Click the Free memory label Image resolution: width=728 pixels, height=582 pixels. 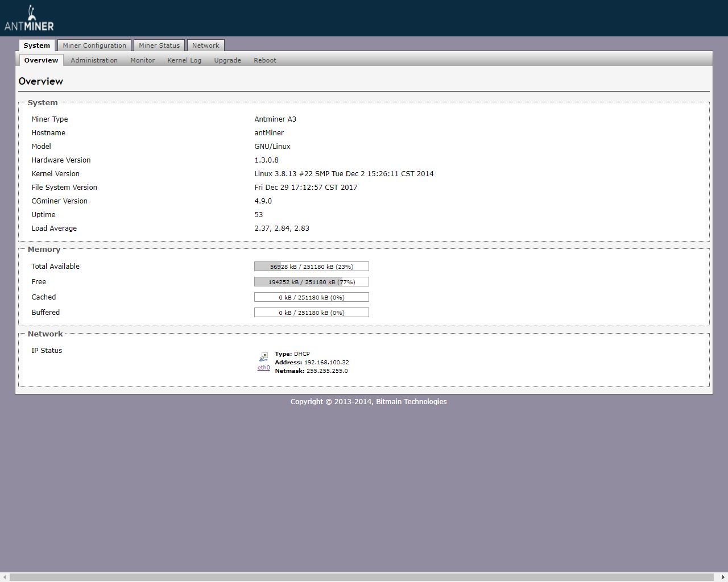39,282
